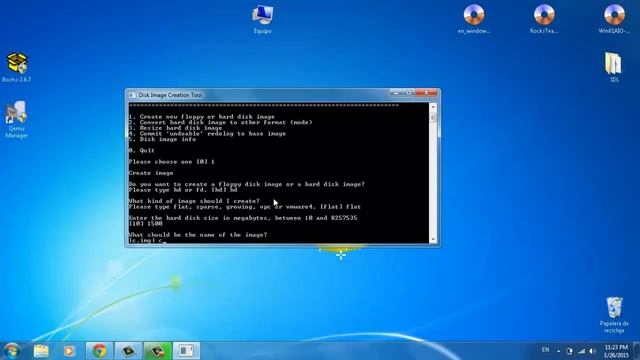This screenshot has width=640, height=360.
Task: Click the dark chip icon beside Chrome in taskbar
Action: pyautogui.click(x=128, y=351)
